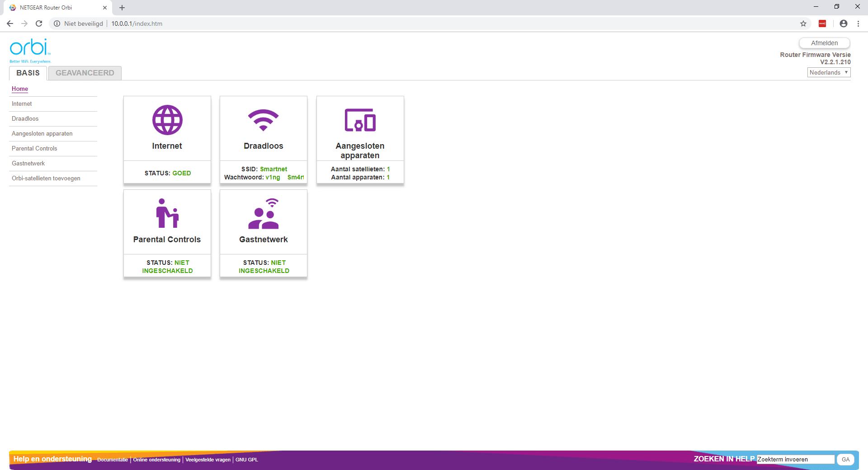The width and height of the screenshot is (868, 470).
Task: Open the browser profile account icon
Action: (x=844, y=23)
